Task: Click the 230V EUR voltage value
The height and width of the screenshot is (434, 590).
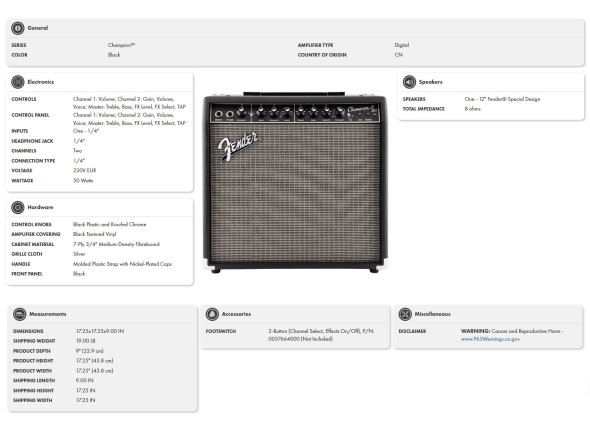Action: [x=85, y=171]
